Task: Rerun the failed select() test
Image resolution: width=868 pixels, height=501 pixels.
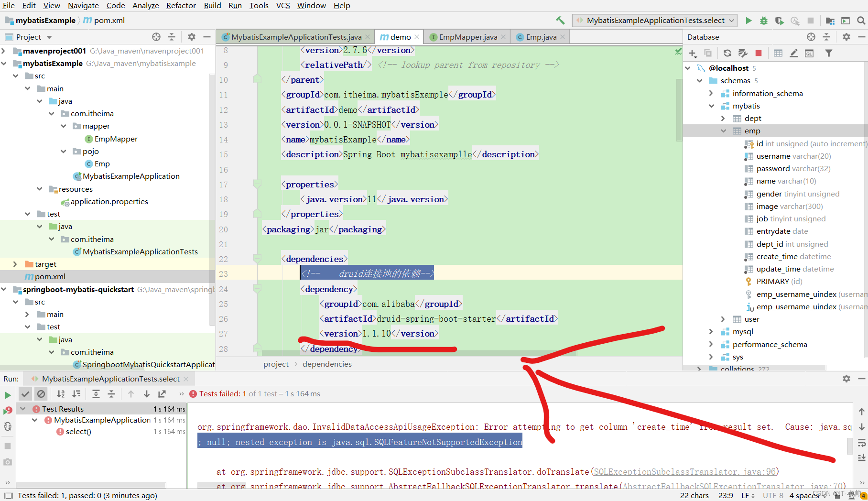Action: 8,410
